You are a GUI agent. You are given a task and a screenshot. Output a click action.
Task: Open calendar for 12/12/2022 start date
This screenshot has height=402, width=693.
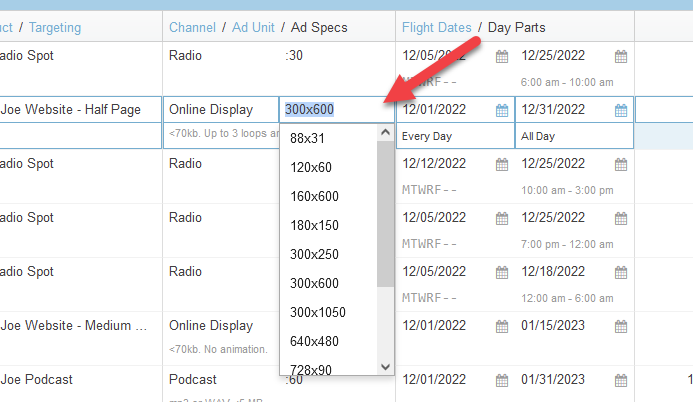pyautogui.click(x=502, y=164)
